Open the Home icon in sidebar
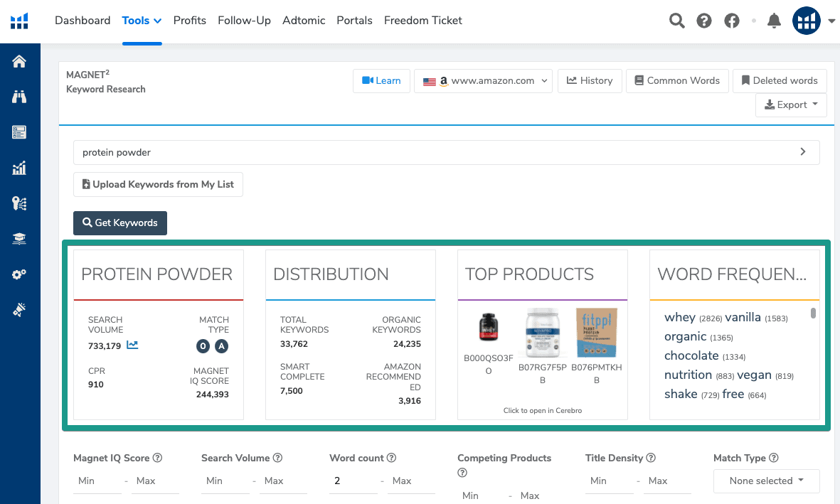840x504 pixels. 19,62
